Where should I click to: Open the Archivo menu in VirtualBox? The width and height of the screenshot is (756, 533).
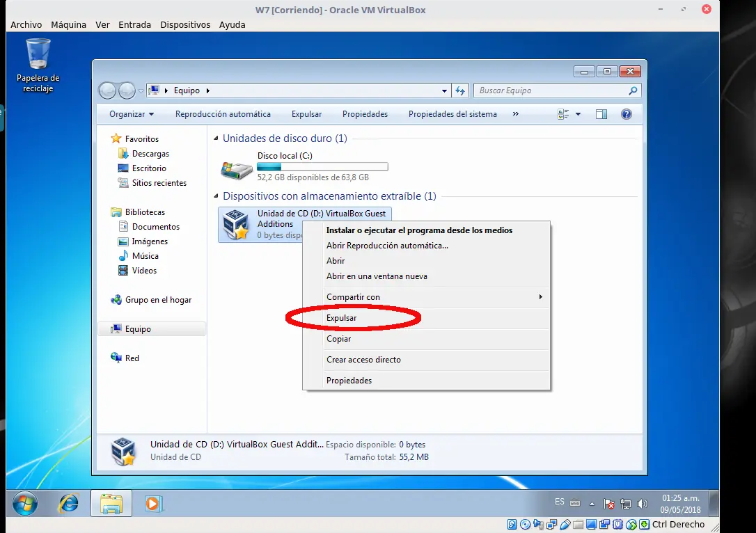26,24
